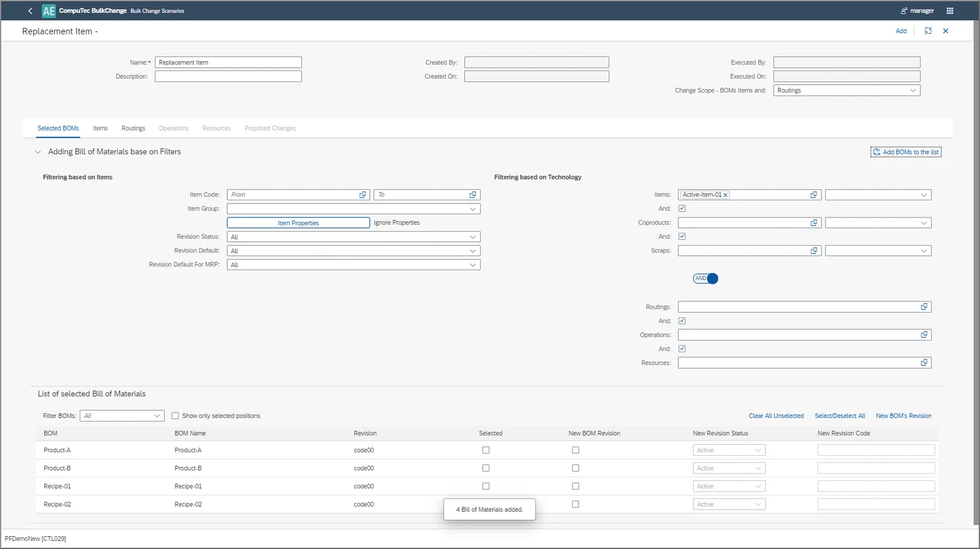Click the manager user icon
Screen dimensions: 980x549
pos(904,10)
